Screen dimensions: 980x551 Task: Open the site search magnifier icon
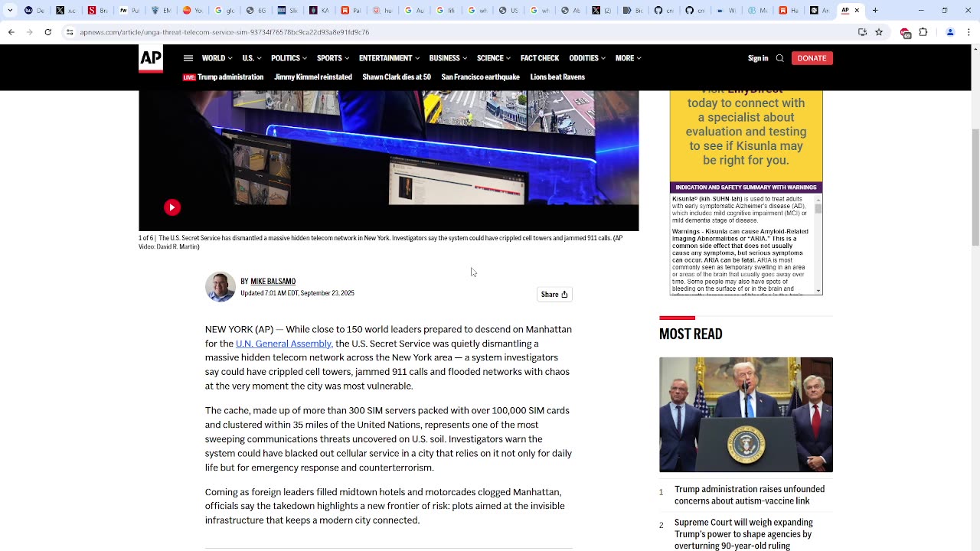pyautogui.click(x=779, y=58)
